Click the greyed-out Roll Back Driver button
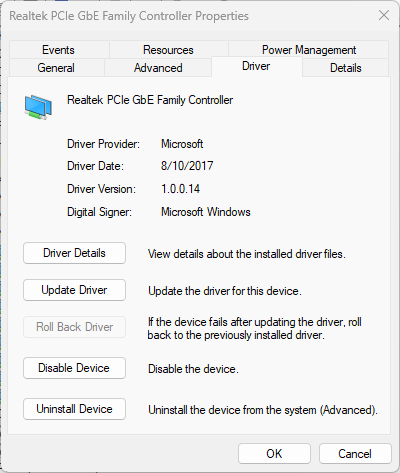Viewport: 400px width, 473px height. coord(74,327)
